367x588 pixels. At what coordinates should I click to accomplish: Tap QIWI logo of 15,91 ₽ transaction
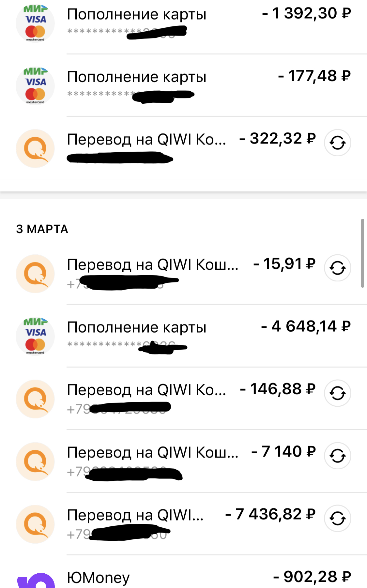coord(35,274)
